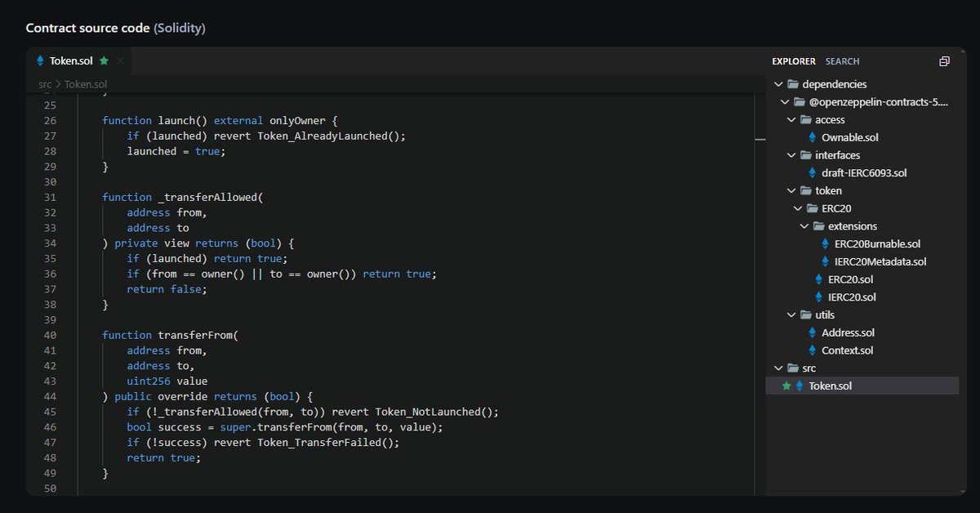The height and width of the screenshot is (513, 980).
Task: Click line number 31 in the gutter
Action: click(x=50, y=197)
